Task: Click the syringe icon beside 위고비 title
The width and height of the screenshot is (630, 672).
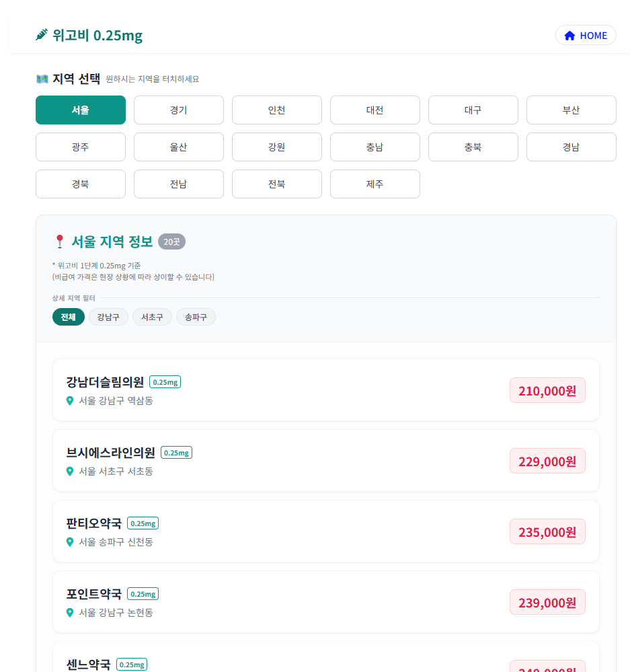Action: 42,35
